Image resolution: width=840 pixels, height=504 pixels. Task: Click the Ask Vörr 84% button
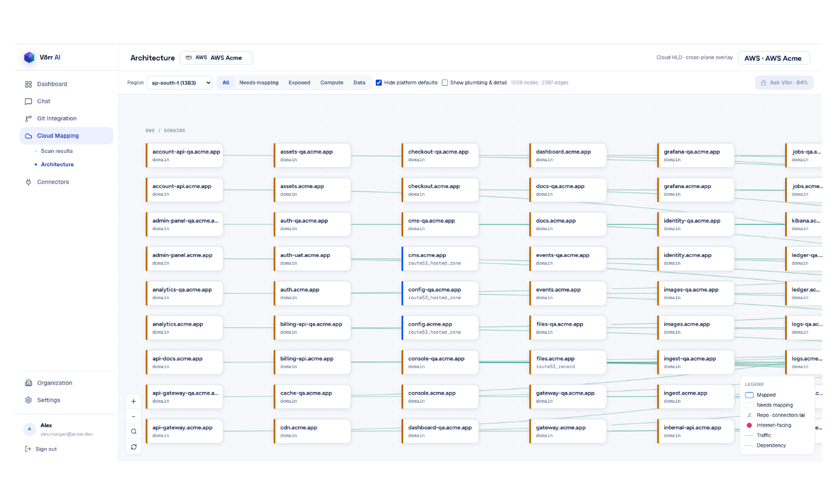(x=784, y=83)
